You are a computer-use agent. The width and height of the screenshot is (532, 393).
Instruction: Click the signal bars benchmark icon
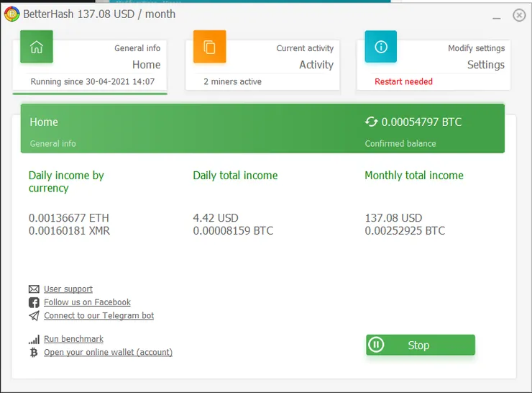pos(34,339)
